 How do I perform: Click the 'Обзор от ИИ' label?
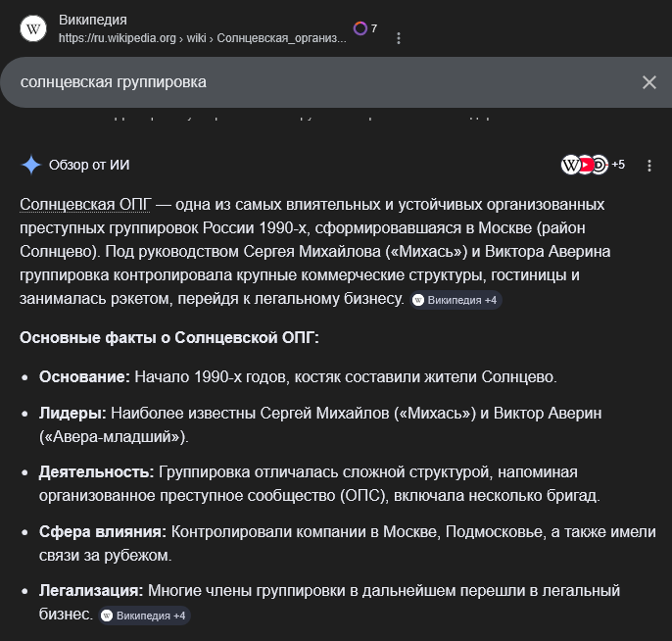coord(89,165)
